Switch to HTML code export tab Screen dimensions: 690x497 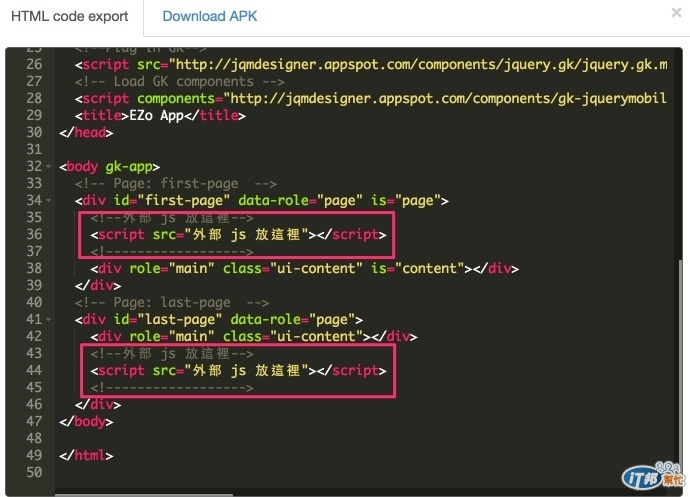pos(70,17)
